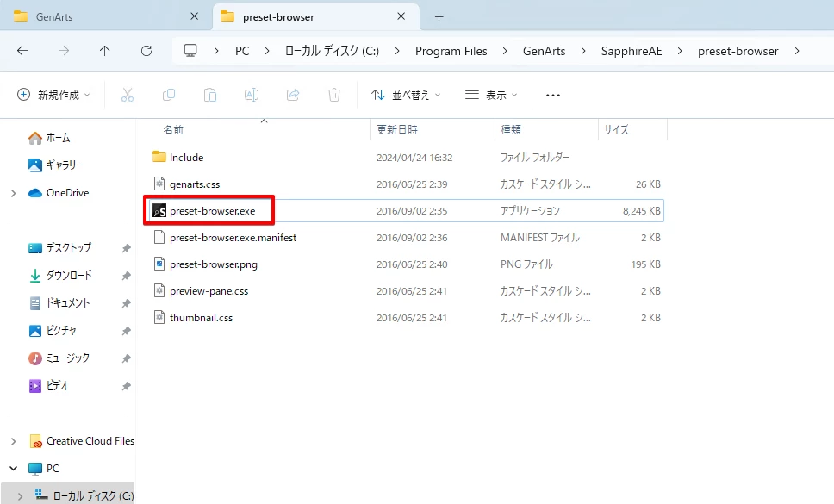Image resolution: width=834 pixels, height=504 pixels.
Task: Go up one folder level
Action: coord(105,51)
